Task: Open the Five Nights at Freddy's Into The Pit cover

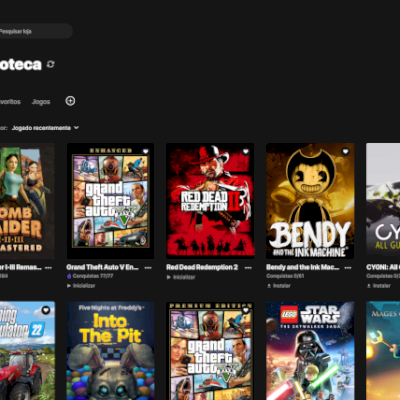Action: point(110,351)
